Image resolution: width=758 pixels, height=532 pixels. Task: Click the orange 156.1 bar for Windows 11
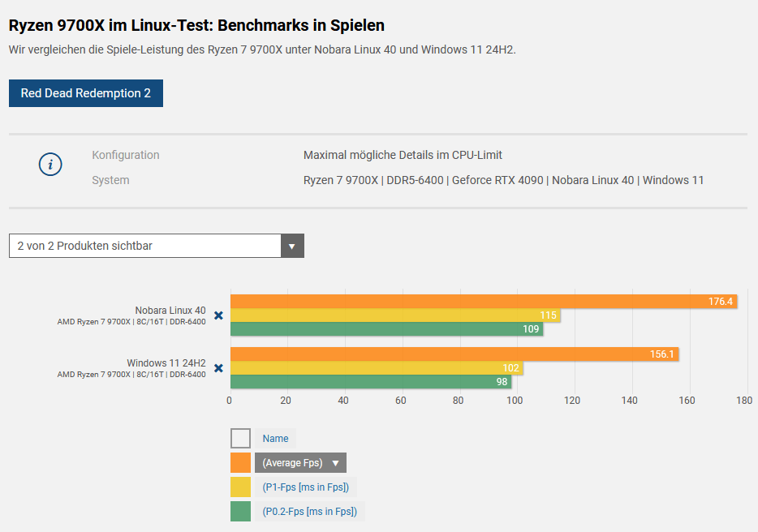454,354
